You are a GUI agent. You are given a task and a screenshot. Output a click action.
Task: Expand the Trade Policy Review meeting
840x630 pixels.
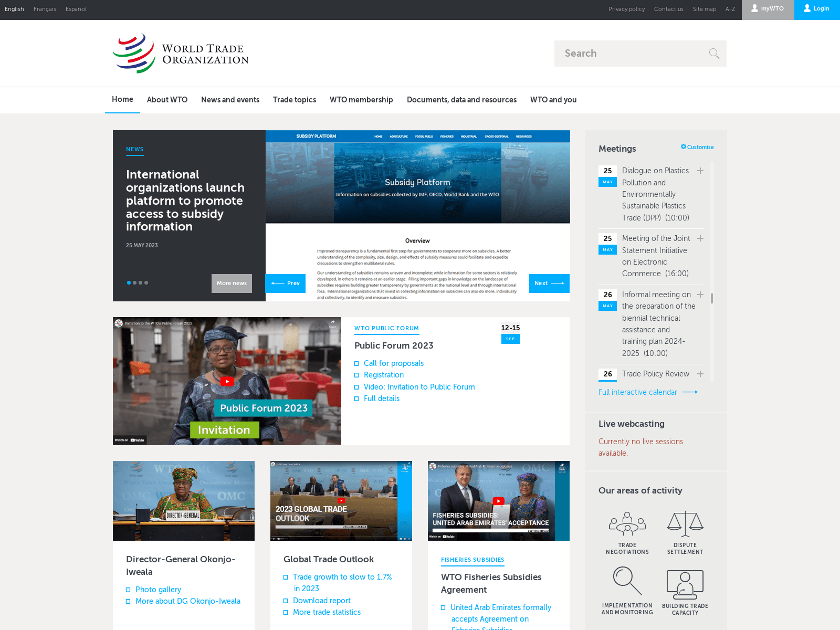(700, 374)
